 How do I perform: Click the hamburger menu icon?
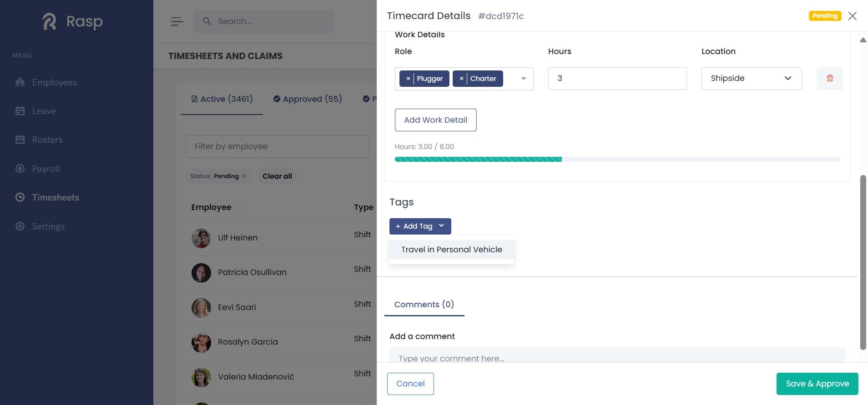[177, 21]
